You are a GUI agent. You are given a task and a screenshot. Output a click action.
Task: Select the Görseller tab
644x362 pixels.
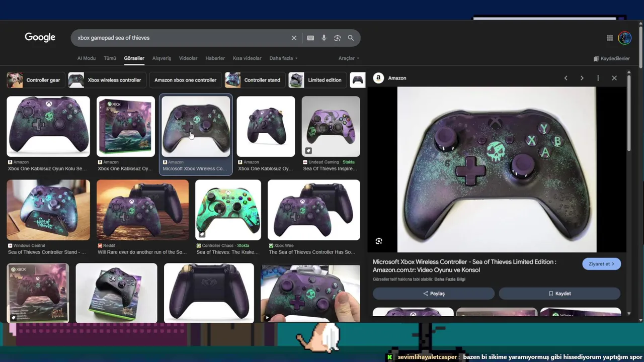click(134, 58)
